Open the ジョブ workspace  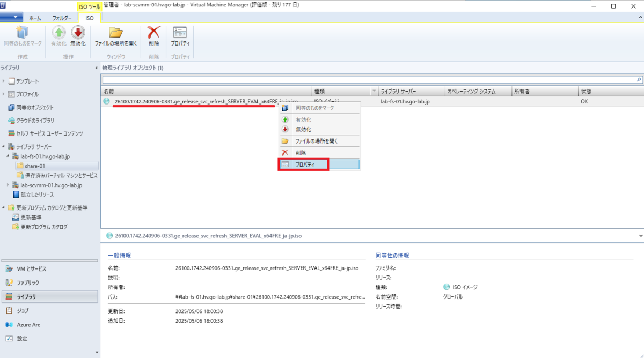pyautogui.click(x=50, y=310)
